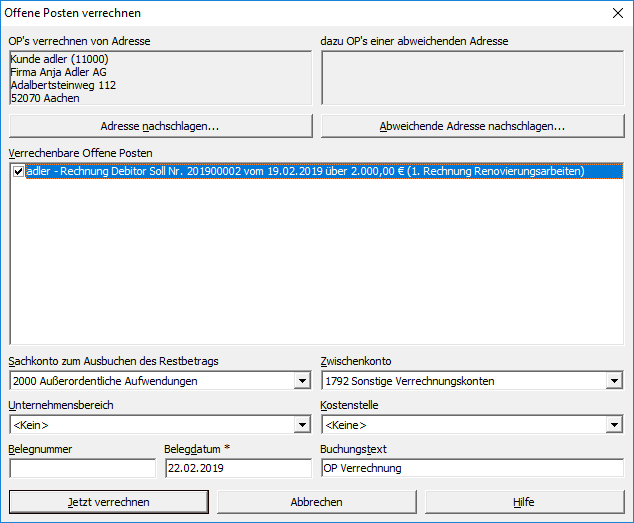Click into the Belegnummer field
This screenshot has height=523, width=634.
coord(82,468)
